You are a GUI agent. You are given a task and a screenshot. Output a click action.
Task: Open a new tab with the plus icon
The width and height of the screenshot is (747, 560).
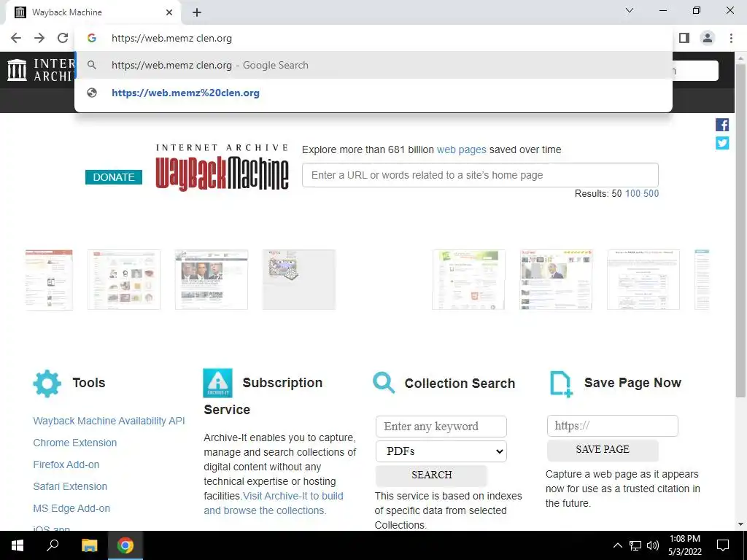tap(197, 12)
